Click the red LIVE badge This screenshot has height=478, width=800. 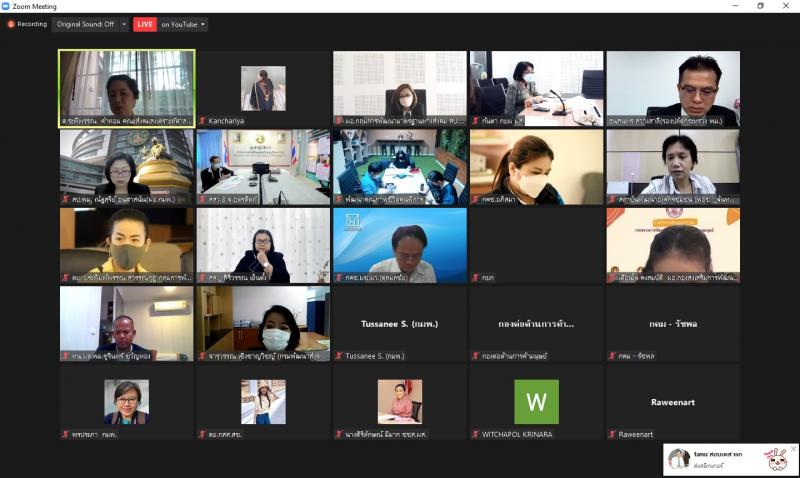point(145,24)
